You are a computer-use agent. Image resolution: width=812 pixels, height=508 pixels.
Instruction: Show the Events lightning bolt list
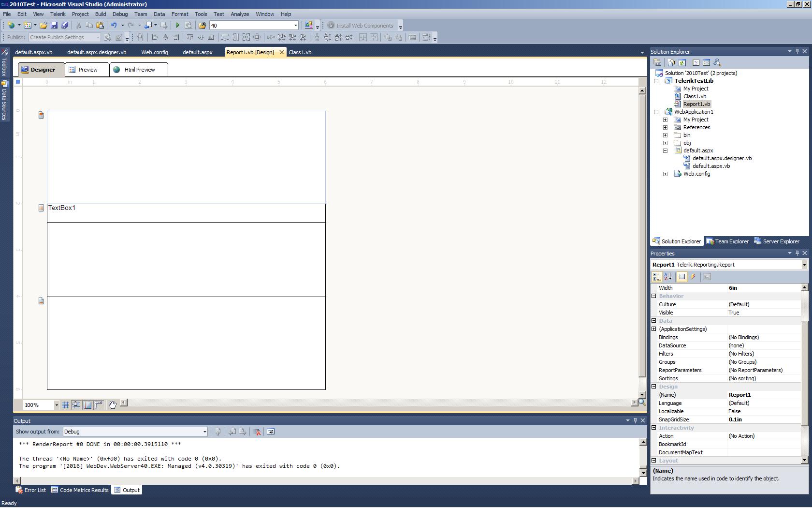693,277
